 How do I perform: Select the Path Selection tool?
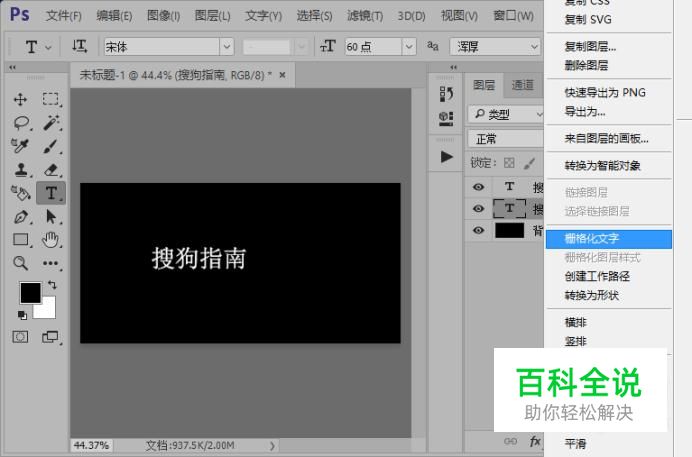[x=51, y=217]
